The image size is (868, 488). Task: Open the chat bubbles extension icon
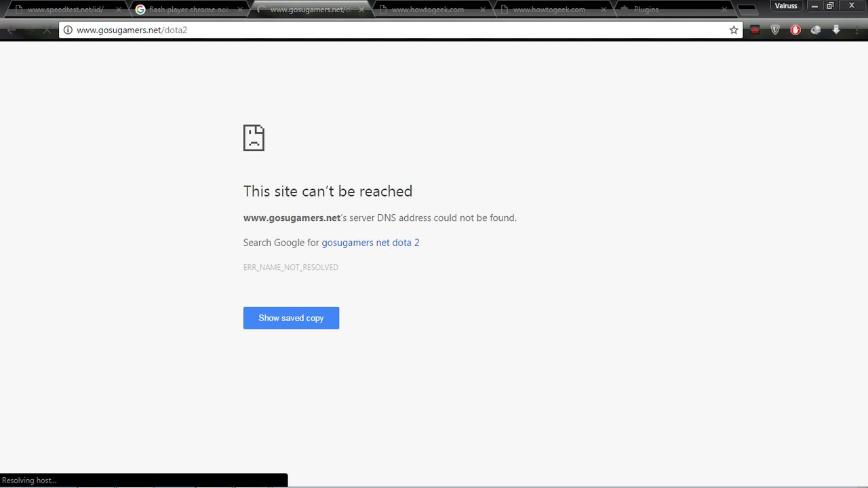816,30
